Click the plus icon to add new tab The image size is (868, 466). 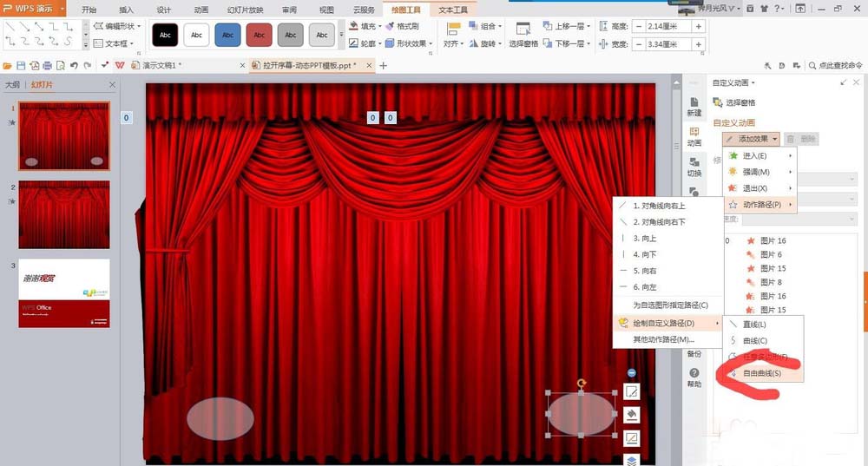[384, 66]
